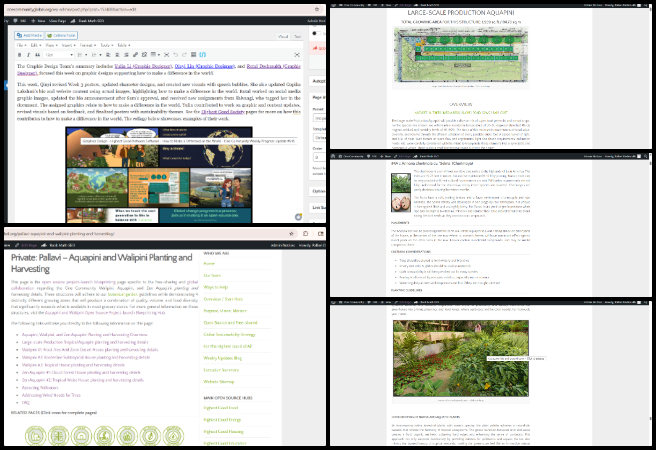Bookmark the Pallavi page with the star icon

click(292, 234)
